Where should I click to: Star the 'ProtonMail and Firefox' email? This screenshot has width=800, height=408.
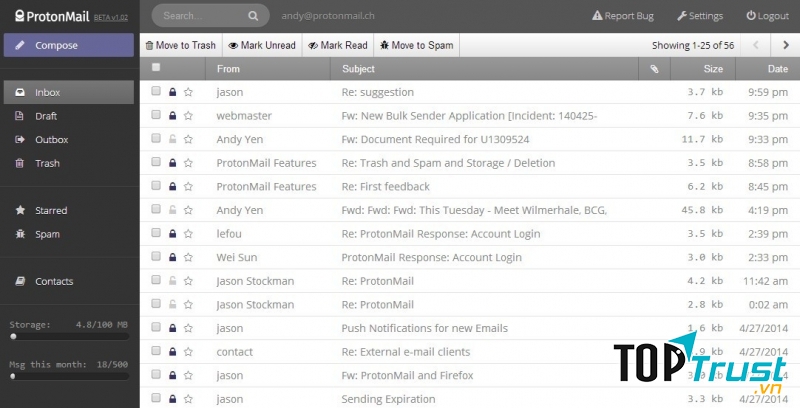coord(188,375)
